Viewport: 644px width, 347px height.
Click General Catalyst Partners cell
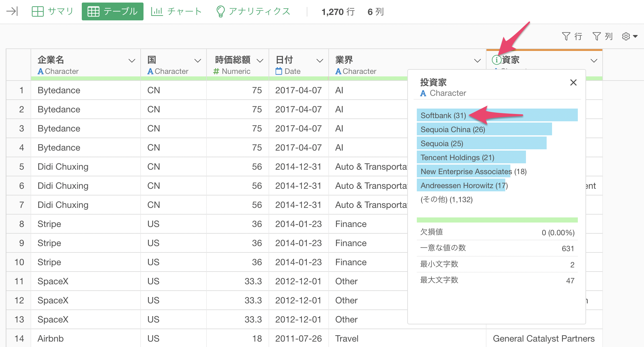(x=544, y=338)
